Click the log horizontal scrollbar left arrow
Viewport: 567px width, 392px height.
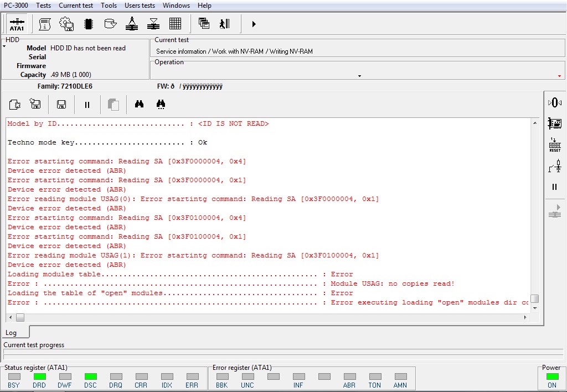(x=11, y=317)
